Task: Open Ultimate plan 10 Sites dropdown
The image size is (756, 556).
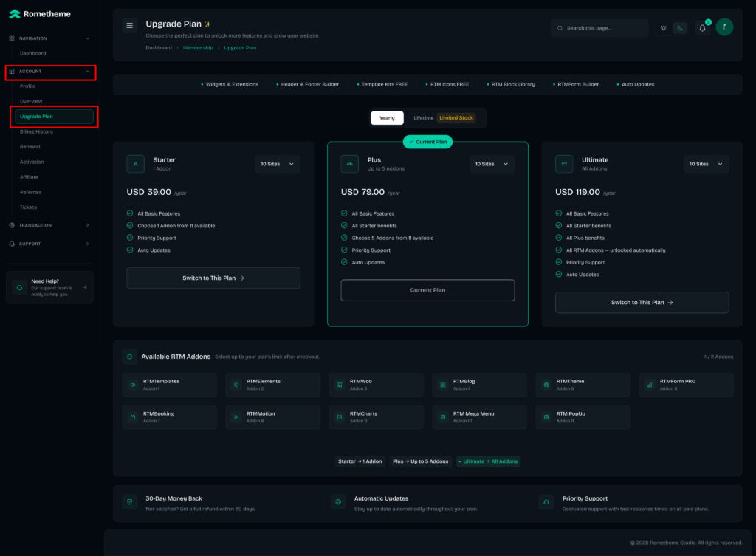Action: click(x=706, y=164)
